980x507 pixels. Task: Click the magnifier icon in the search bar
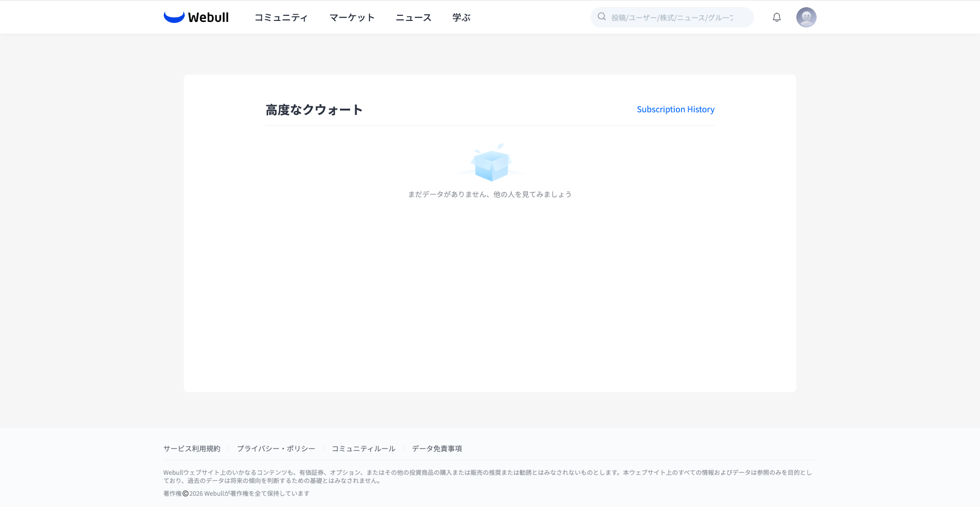pyautogui.click(x=601, y=17)
